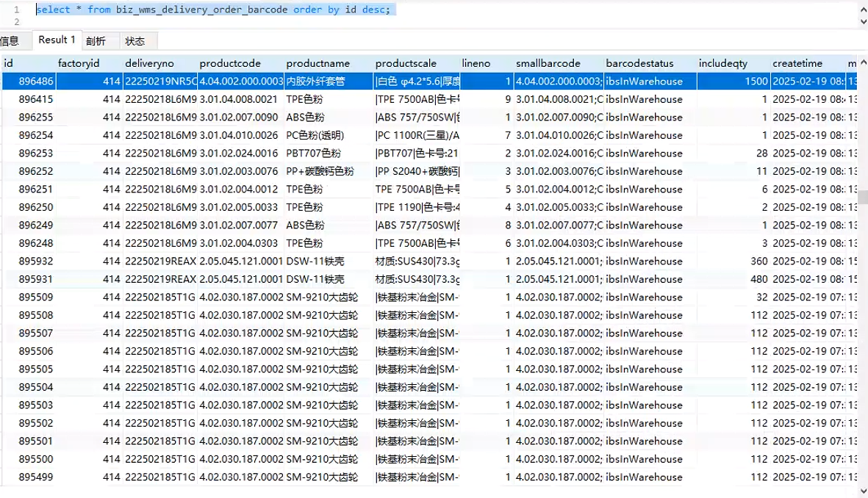Click the includeqty column header
Viewport: 868px width, 498px height.
tap(723, 63)
